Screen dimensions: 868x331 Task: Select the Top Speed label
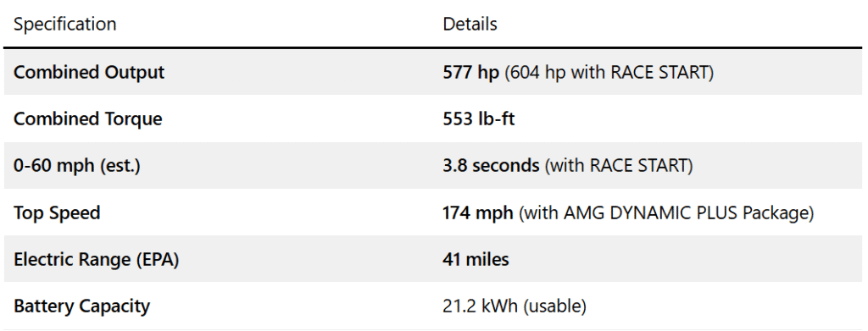click(57, 212)
